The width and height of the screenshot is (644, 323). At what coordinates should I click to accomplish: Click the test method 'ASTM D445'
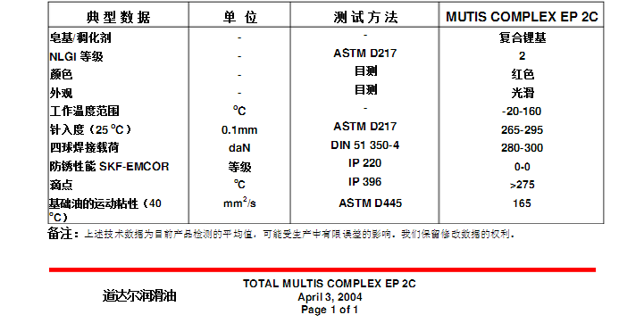coord(370,203)
